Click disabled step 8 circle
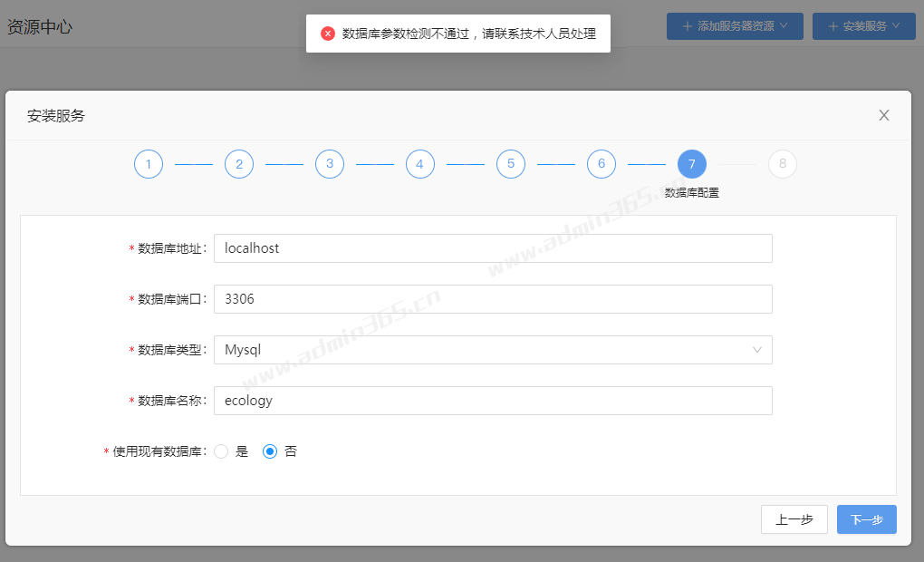 (783, 164)
